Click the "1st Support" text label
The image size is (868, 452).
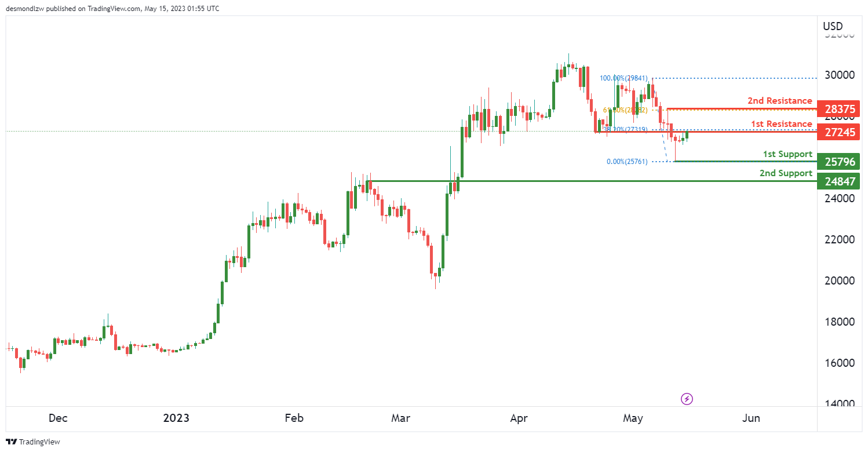(x=787, y=154)
